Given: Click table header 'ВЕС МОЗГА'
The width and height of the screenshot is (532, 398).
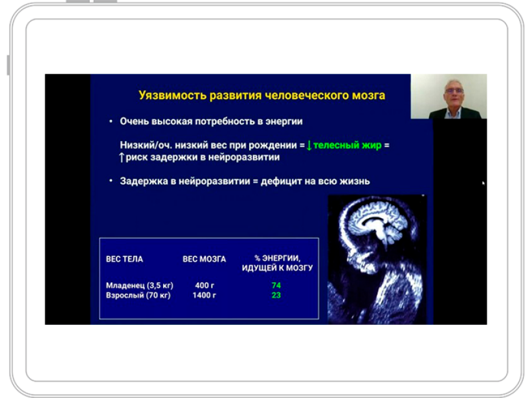Looking at the screenshot, I should click(x=205, y=260).
